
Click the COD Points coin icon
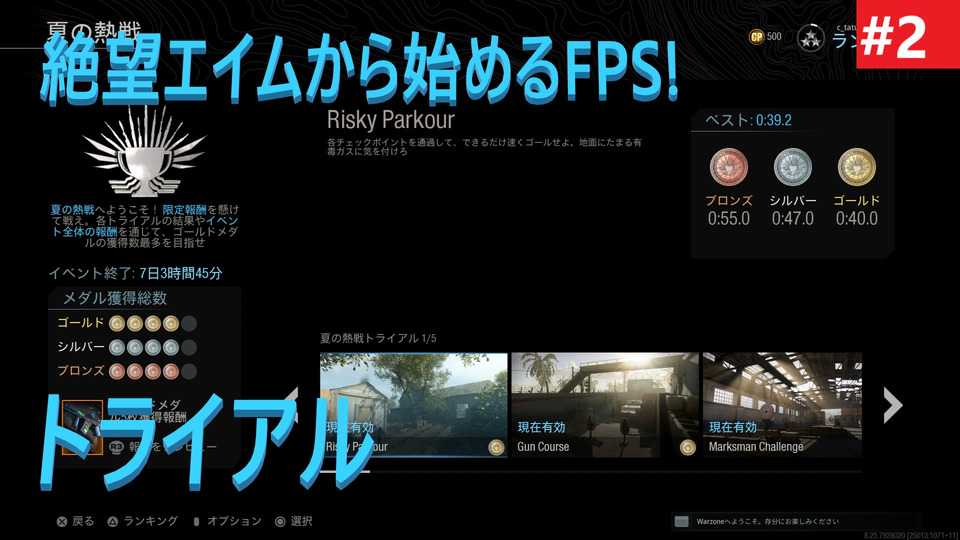point(757,37)
